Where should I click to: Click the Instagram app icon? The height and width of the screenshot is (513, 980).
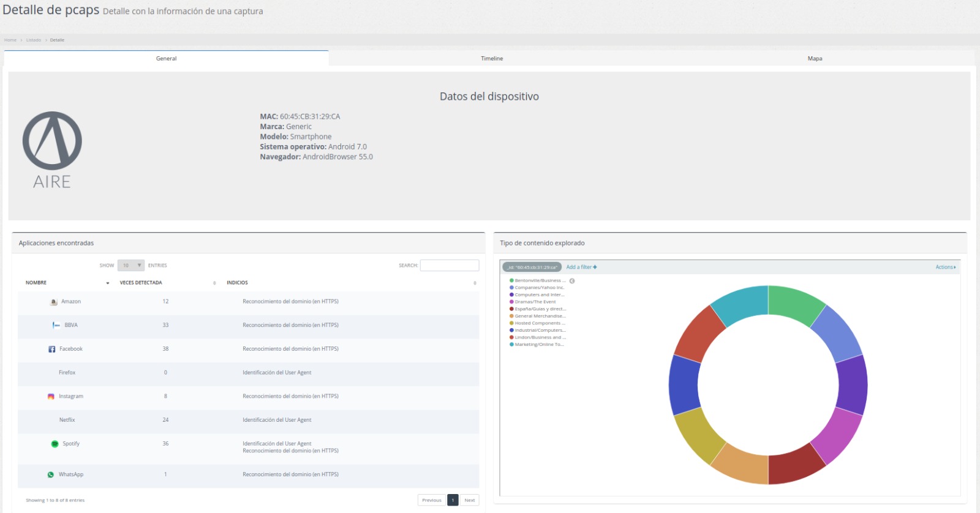click(x=51, y=397)
